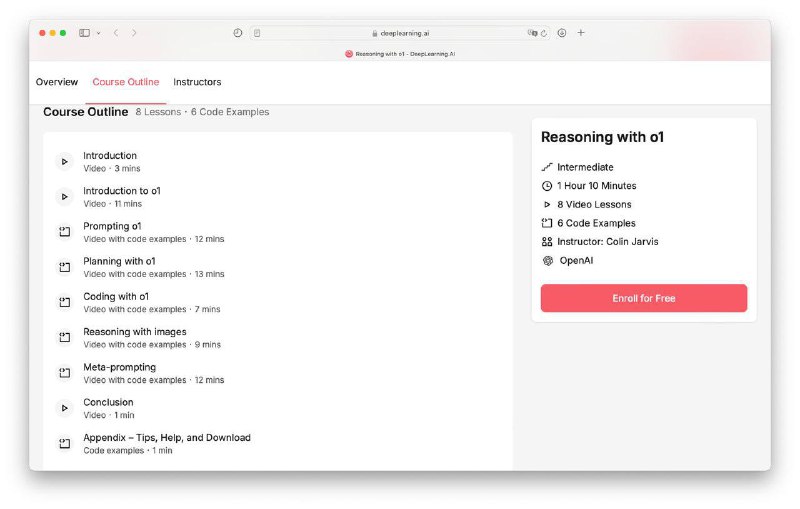The height and width of the screenshot is (509, 800).
Task: Open the Introduction to o1 lesson
Action: [x=122, y=191]
